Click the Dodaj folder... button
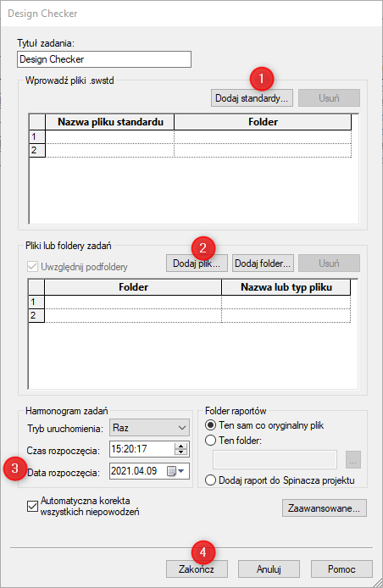The image size is (383, 588). tap(263, 263)
